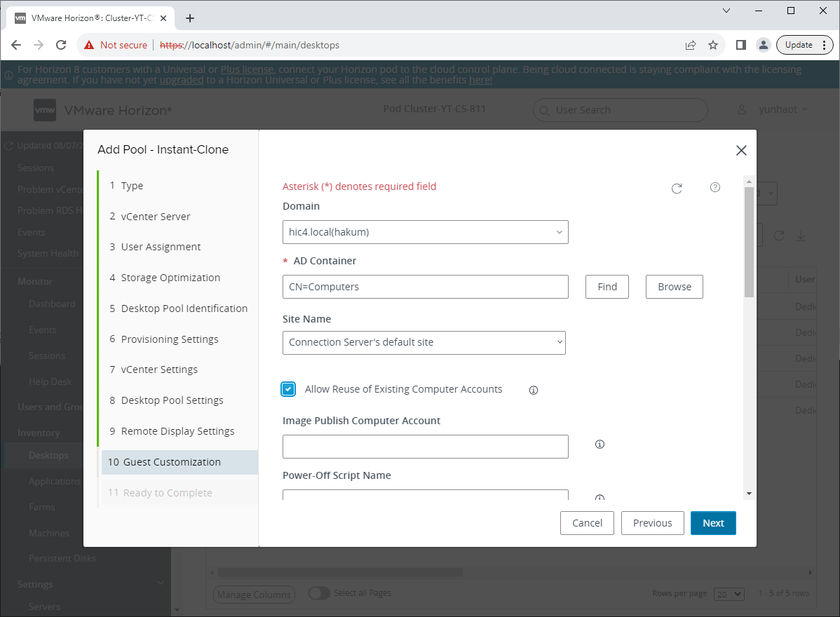This screenshot has width=840, height=617.
Task: Toggle the Select all Pages switch
Action: coord(319,593)
